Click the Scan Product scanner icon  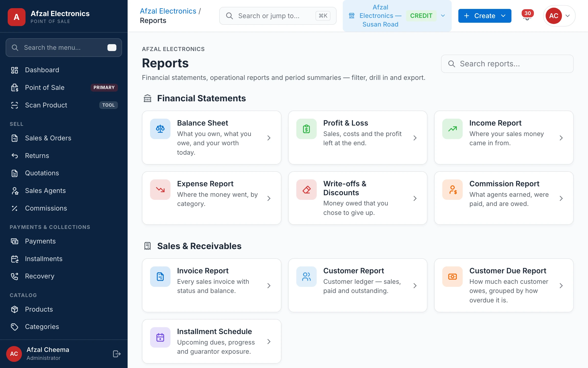click(15, 105)
